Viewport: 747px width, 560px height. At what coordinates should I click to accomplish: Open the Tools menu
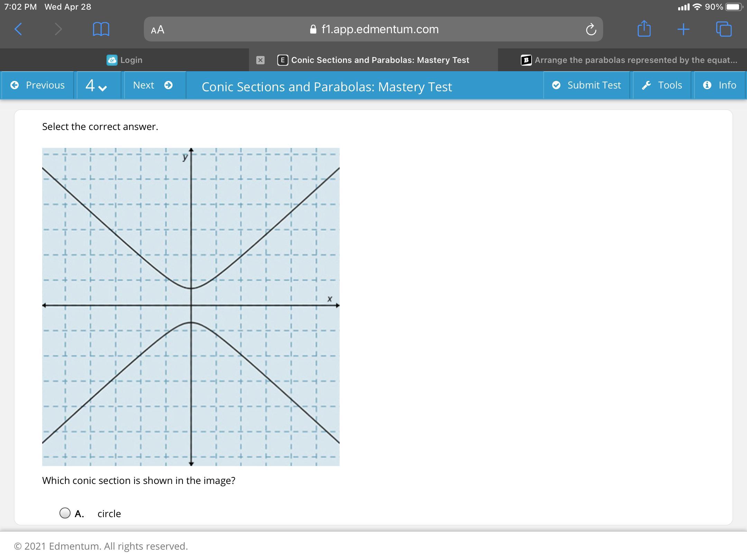662,85
